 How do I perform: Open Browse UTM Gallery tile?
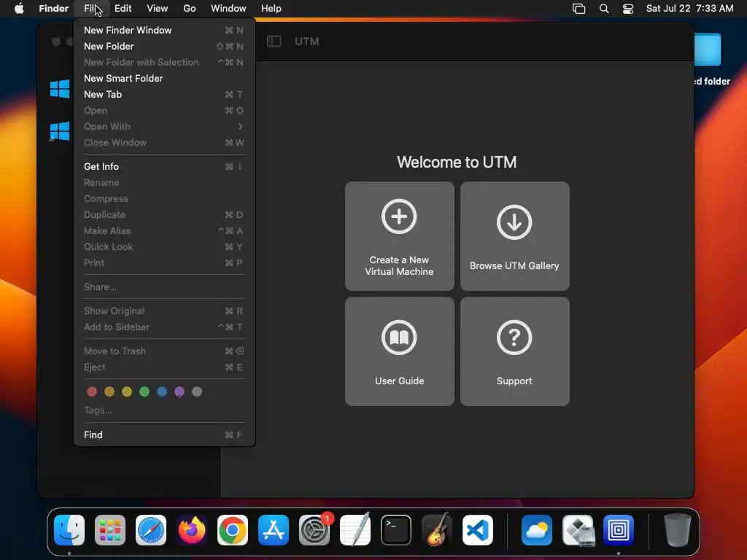pos(514,236)
